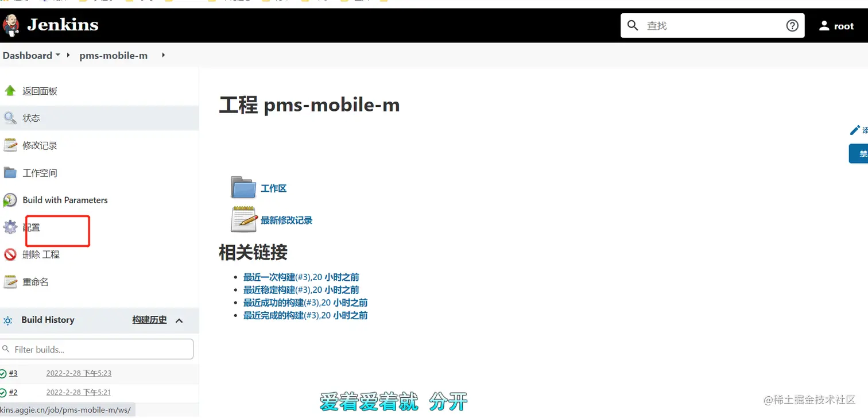Open the 工作区 workspace link
The width and height of the screenshot is (868, 418).
(274, 188)
